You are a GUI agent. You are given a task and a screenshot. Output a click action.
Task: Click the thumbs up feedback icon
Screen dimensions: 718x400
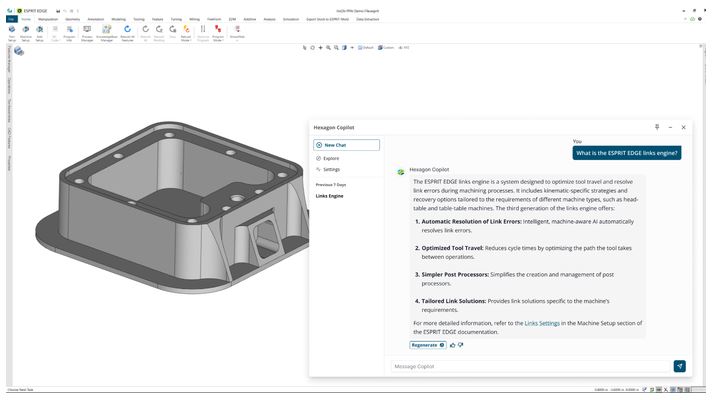click(452, 344)
